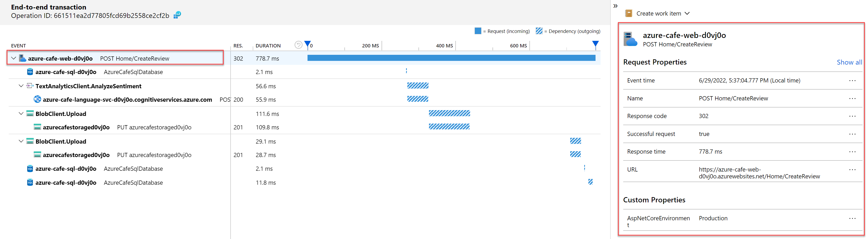Viewport: 868px width, 239px height.
Task: Click Show all request properties link
Action: coord(849,62)
